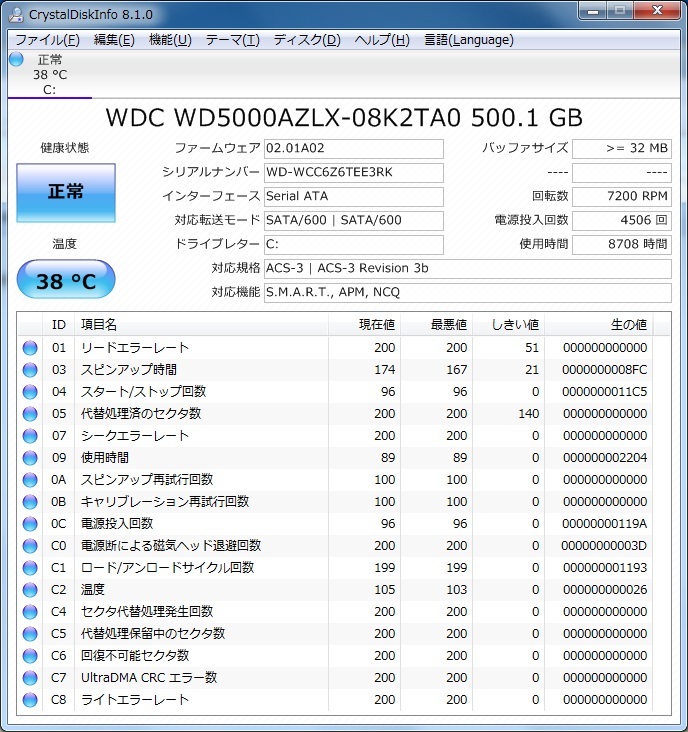Minimize the CrystalDiskInfo window
This screenshot has width=688, height=732.
click(x=593, y=11)
